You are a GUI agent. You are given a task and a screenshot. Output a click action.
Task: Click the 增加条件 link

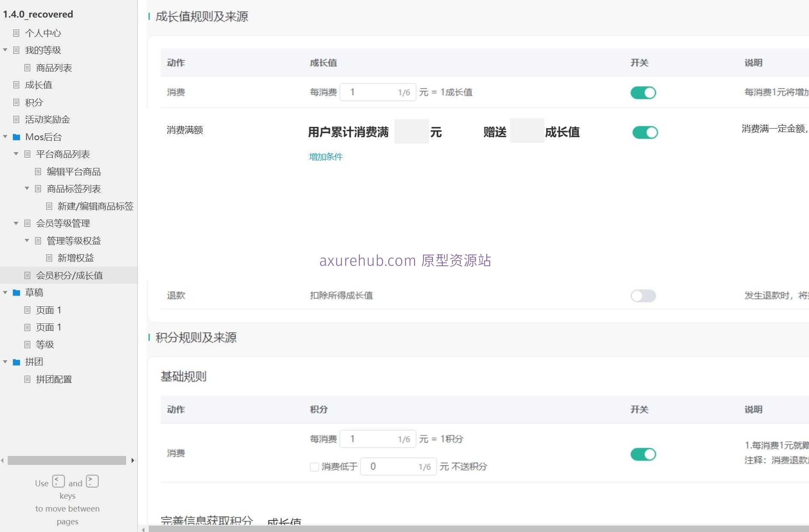coord(326,157)
